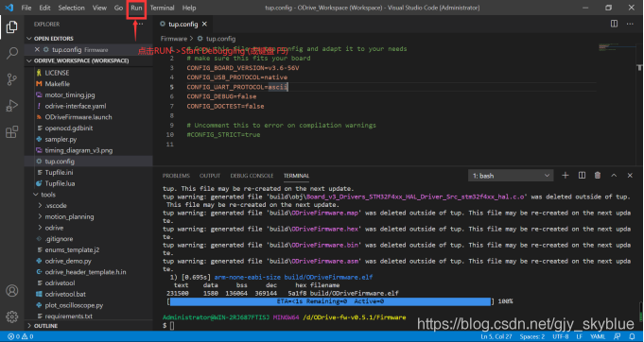Viewport: 644px width, 342px height.
Task: Open ODriveFirmware.launch file
Action: click(x=78, y=117)
